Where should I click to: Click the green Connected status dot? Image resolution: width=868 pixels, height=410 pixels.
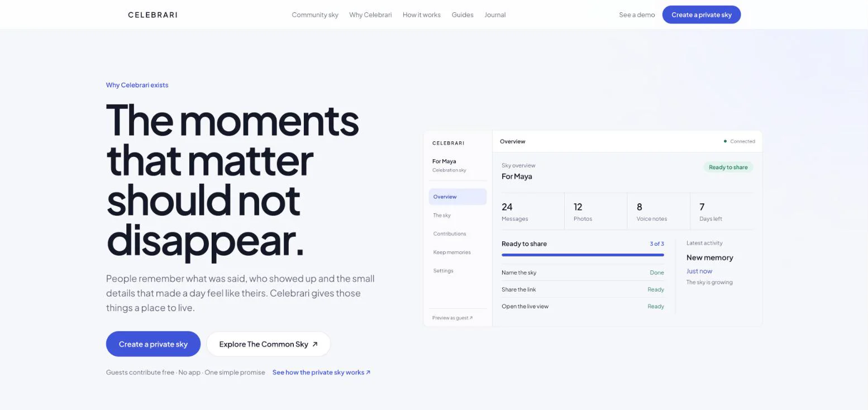725,141
